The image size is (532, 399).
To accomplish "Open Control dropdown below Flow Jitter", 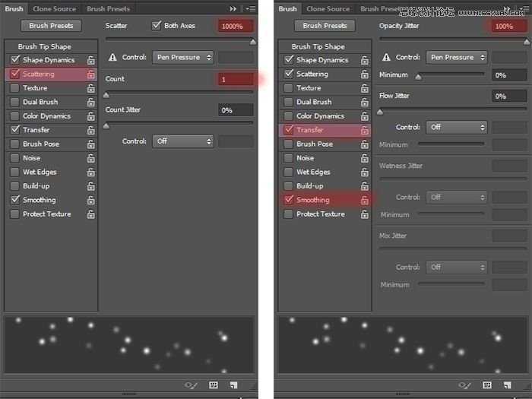I will coord(457,127).
